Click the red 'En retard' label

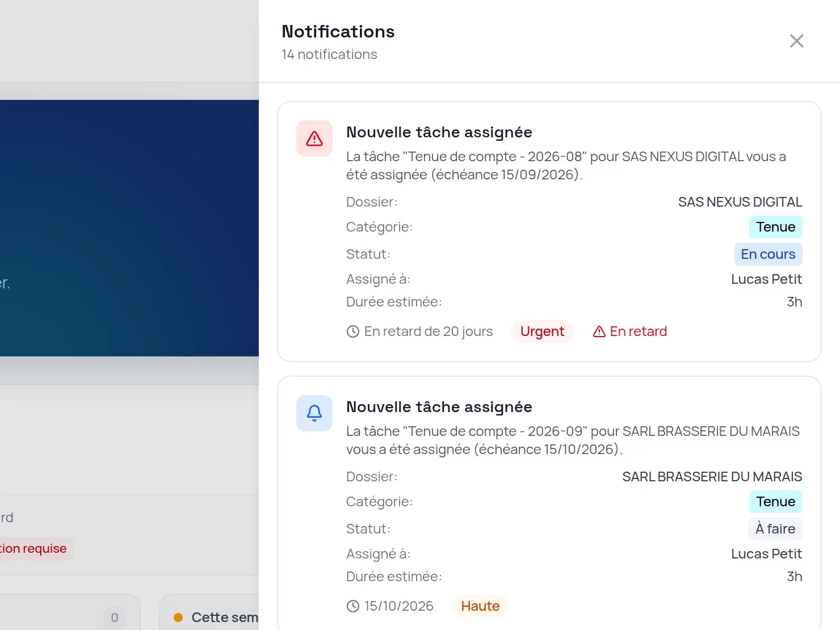639,331
